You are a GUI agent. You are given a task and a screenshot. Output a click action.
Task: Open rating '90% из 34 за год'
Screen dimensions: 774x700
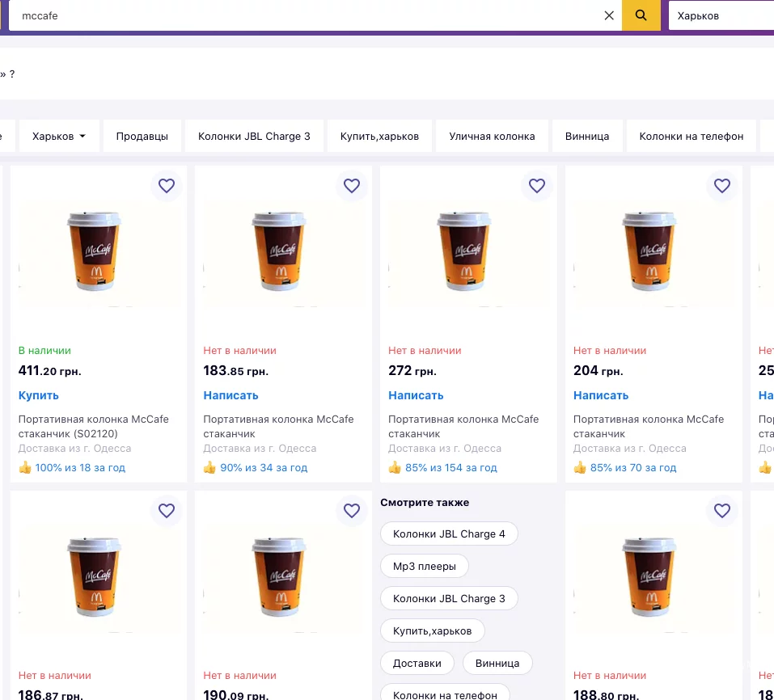(264, 468)
